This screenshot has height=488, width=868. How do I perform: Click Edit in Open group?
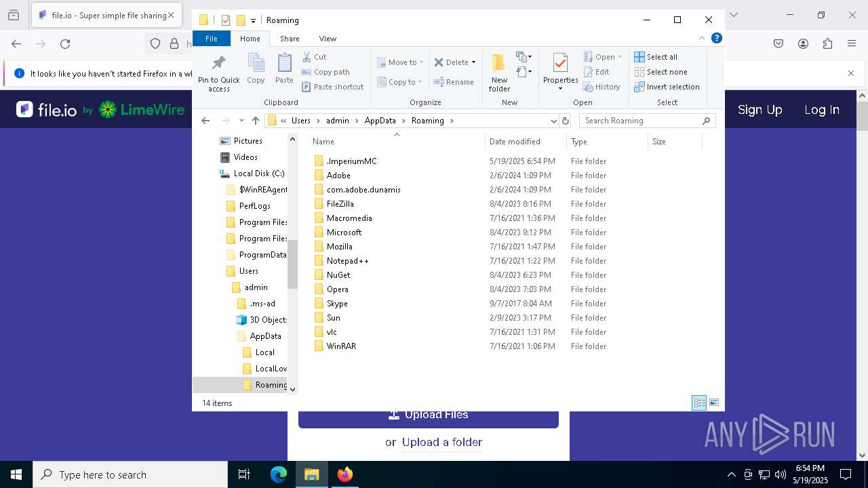(596, 72)
